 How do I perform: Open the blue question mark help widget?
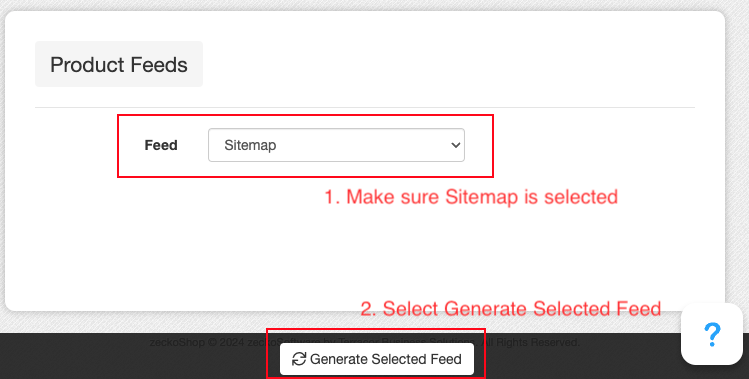(712, 334)
